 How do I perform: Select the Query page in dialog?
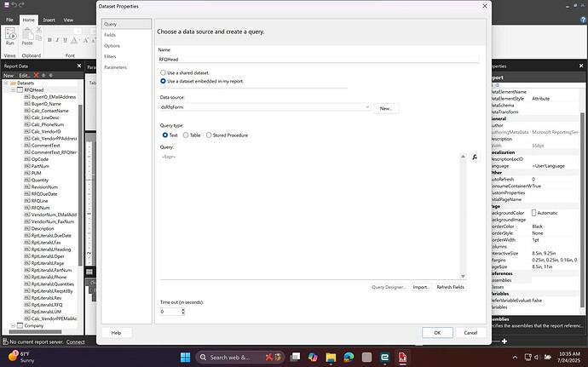click(126, 24)
